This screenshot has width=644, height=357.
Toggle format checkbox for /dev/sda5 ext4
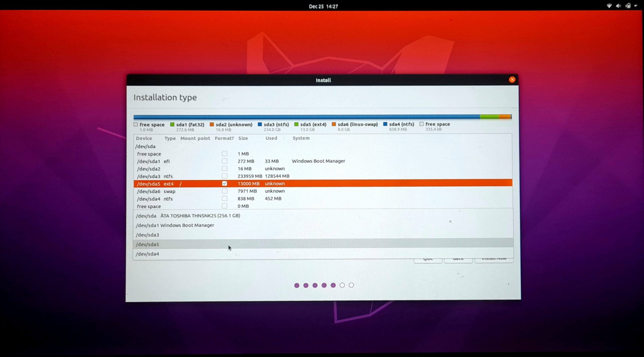tap(224, 183)
